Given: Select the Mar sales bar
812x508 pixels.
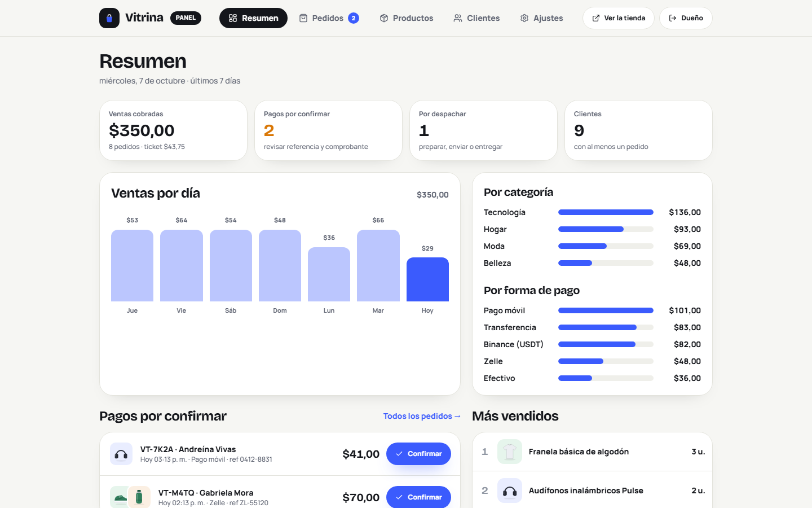Looking at the screenshot, I should pyautogui.click(x=378, y=265).
